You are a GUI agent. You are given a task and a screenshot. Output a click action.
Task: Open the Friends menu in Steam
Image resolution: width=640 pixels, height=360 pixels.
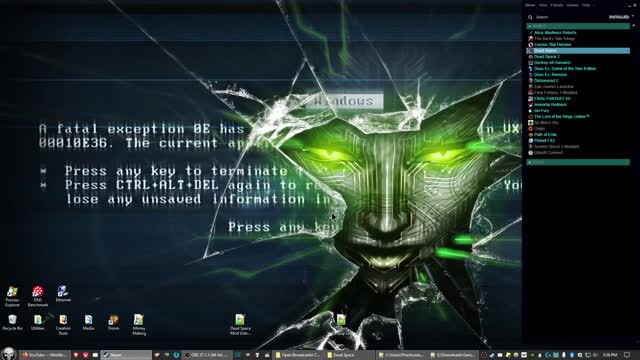coord(557,5)
